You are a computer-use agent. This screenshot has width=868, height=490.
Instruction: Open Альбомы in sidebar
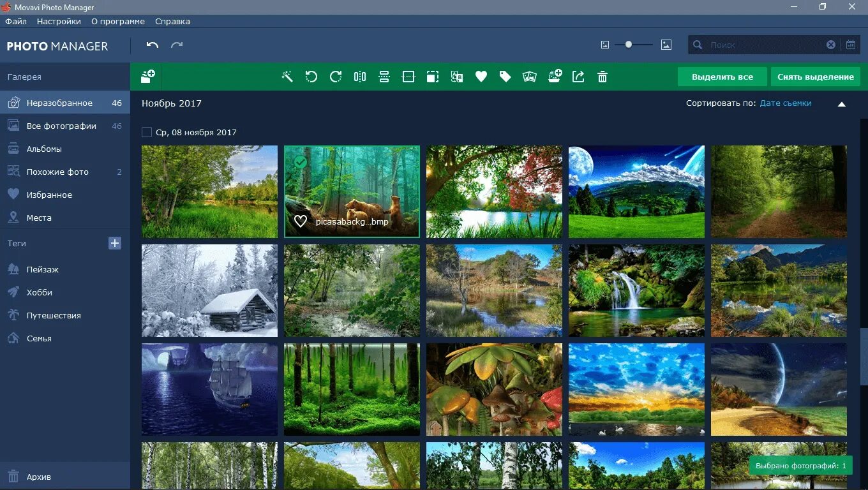[64, 149]
